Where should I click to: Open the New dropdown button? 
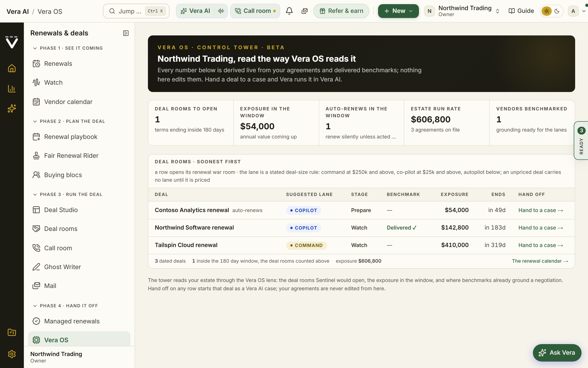(398, 11)
